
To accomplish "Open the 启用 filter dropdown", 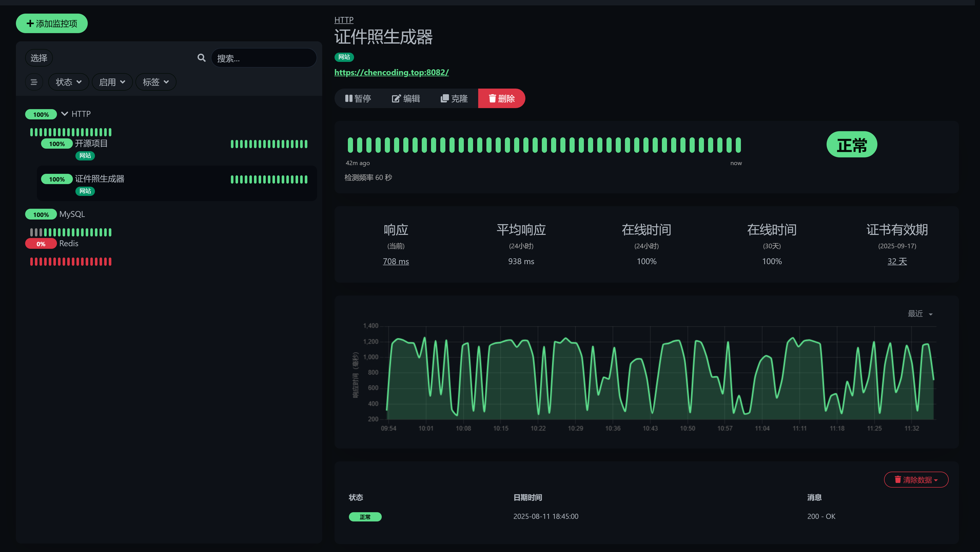I will [x=112, y=82].
